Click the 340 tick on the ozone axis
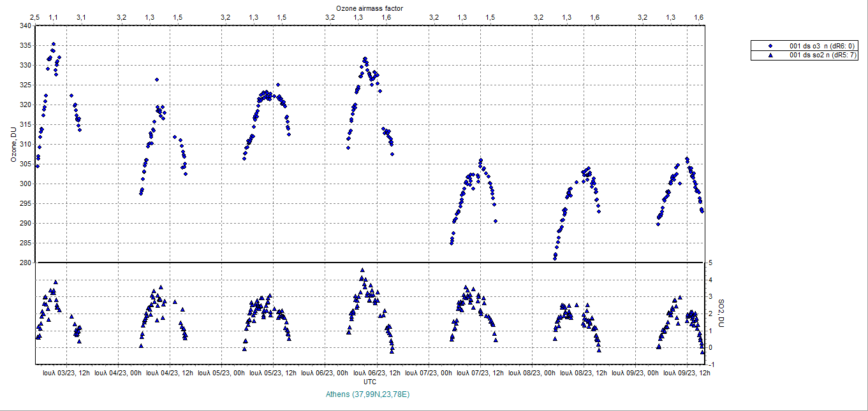 point(26,26)
